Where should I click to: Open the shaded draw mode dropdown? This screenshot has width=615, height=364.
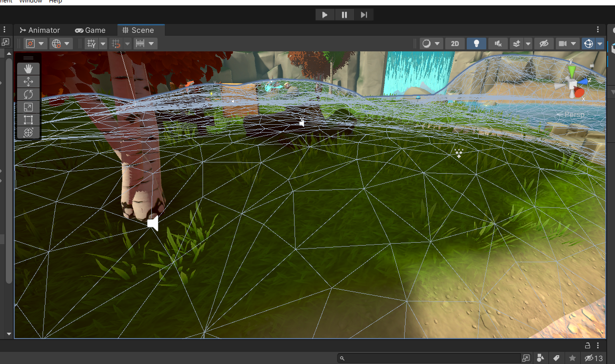(431, 44)
